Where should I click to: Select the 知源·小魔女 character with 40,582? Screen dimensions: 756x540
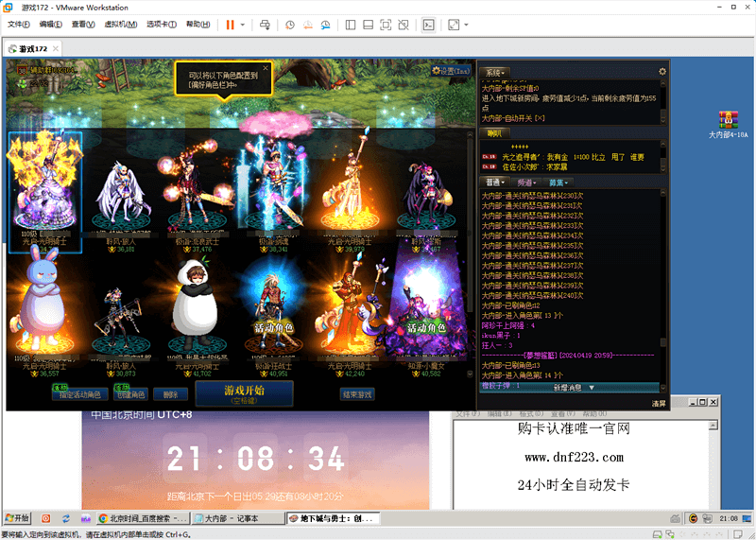click(426, 309)
